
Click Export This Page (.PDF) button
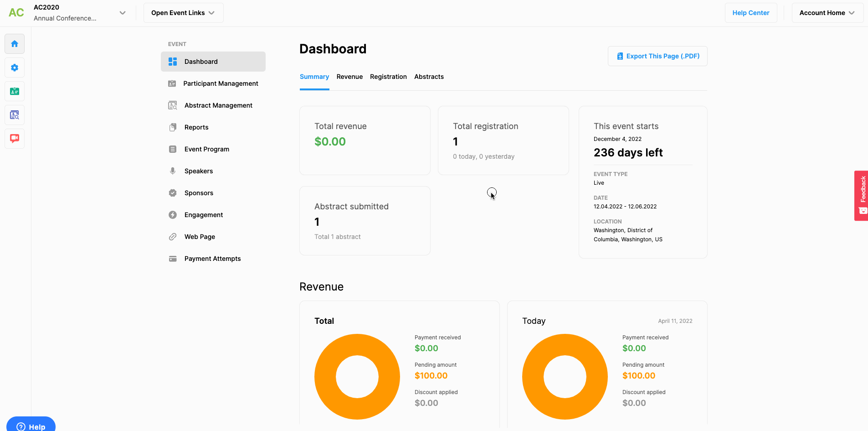tap(657, 56)
